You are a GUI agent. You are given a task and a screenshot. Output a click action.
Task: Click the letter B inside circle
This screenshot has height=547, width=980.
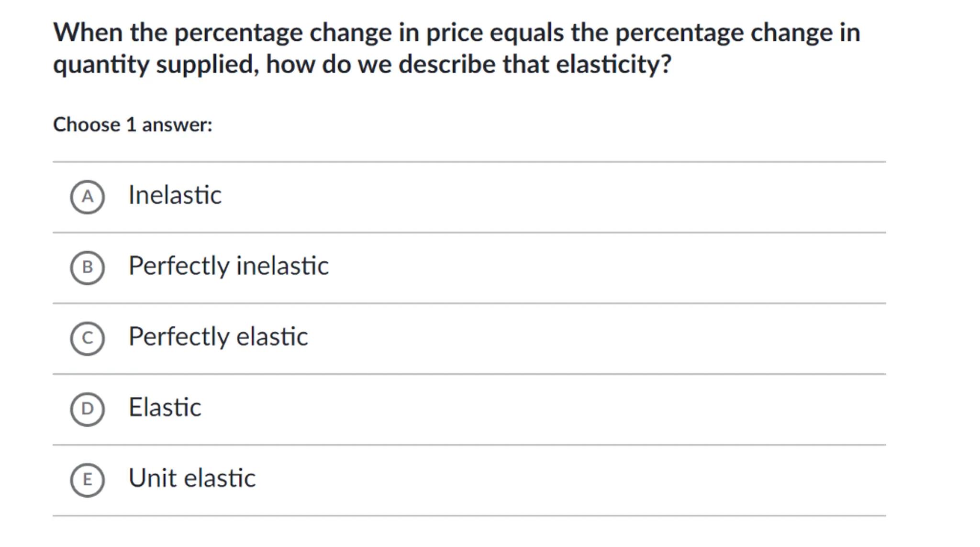(x=87, y=268)
